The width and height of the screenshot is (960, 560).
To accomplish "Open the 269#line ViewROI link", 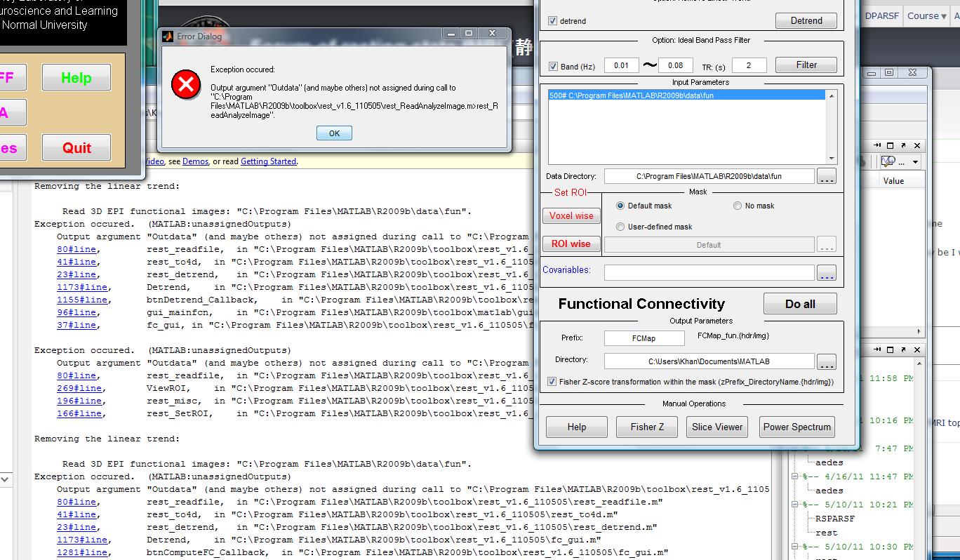I will [x=80, y=388].
